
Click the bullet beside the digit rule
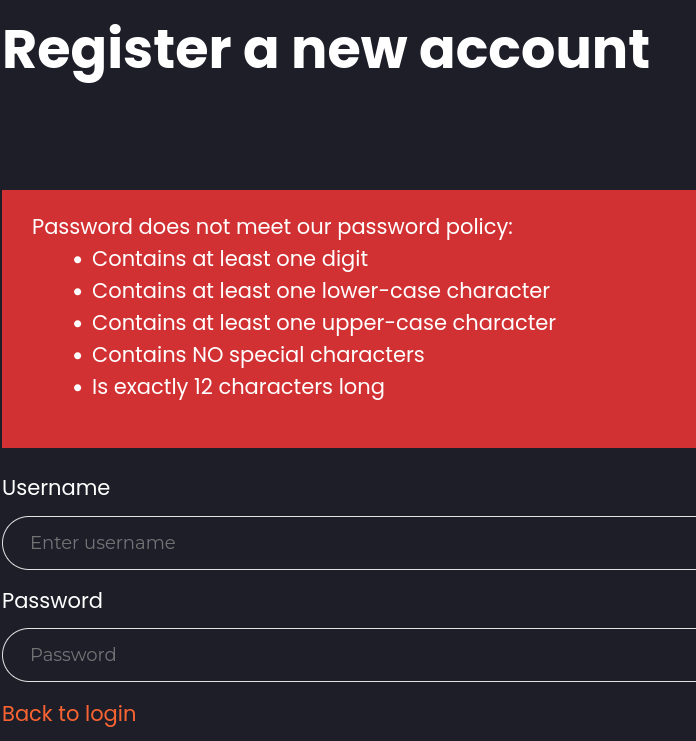tap(78, 260)
